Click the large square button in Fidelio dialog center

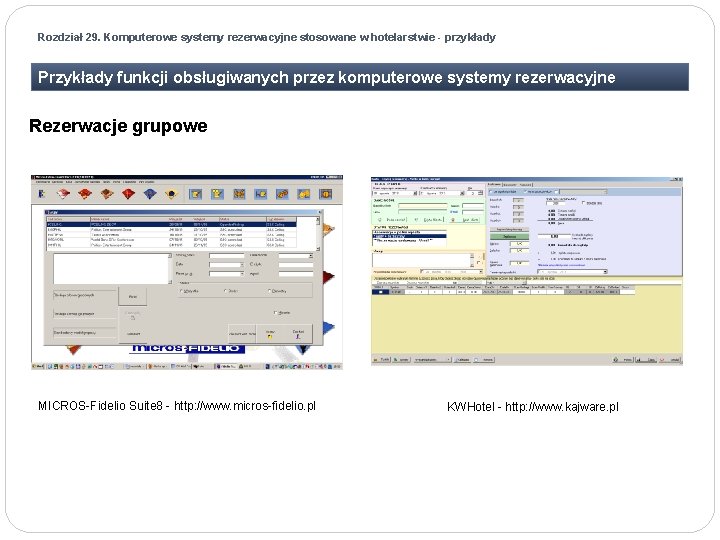click(x=133, y=297)
